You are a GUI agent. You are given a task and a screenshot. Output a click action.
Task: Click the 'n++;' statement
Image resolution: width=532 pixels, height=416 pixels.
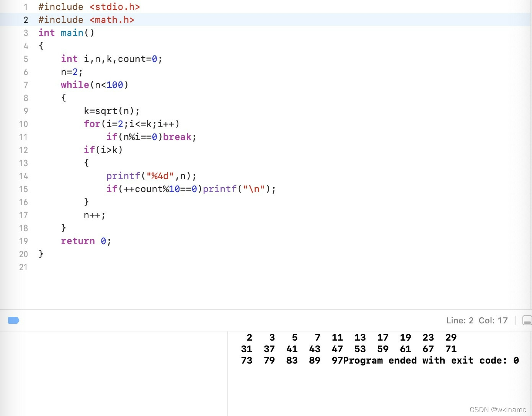95,215
